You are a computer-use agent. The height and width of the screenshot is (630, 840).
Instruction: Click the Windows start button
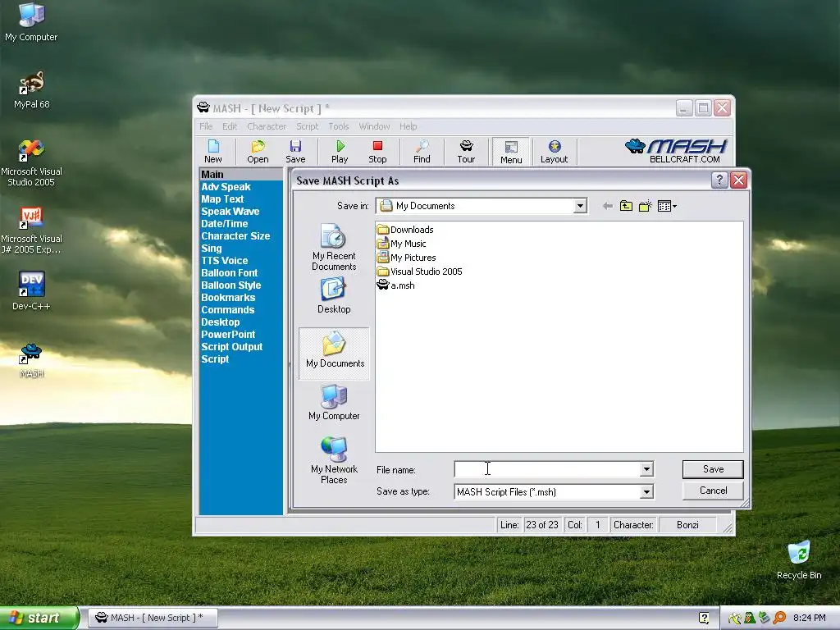pos(39,618)
